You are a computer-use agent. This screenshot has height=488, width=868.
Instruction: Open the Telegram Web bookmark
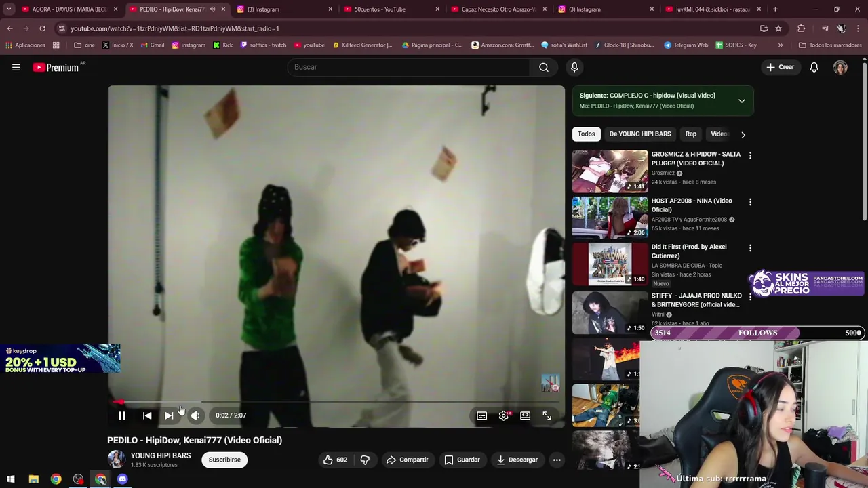(x=686, y=45)
